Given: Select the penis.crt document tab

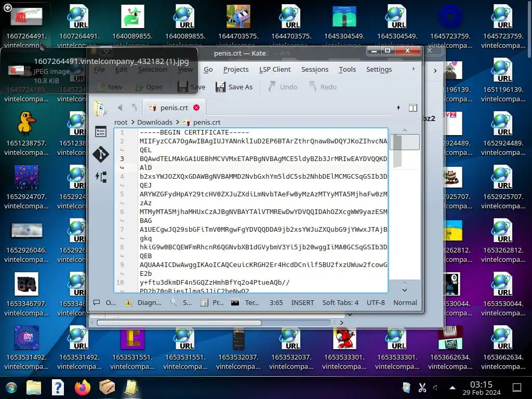Looking at the screenshot, I should point(174,108).
